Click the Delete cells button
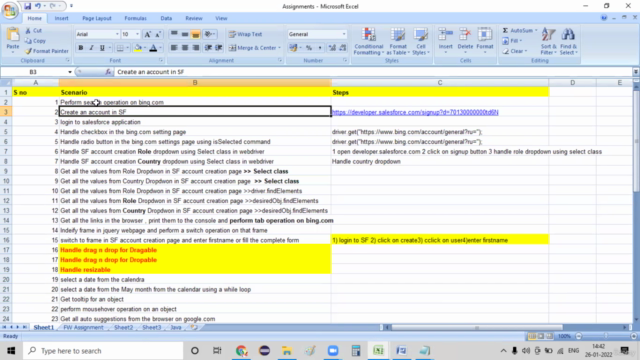The image size is (640, 360). coord(465,40)
